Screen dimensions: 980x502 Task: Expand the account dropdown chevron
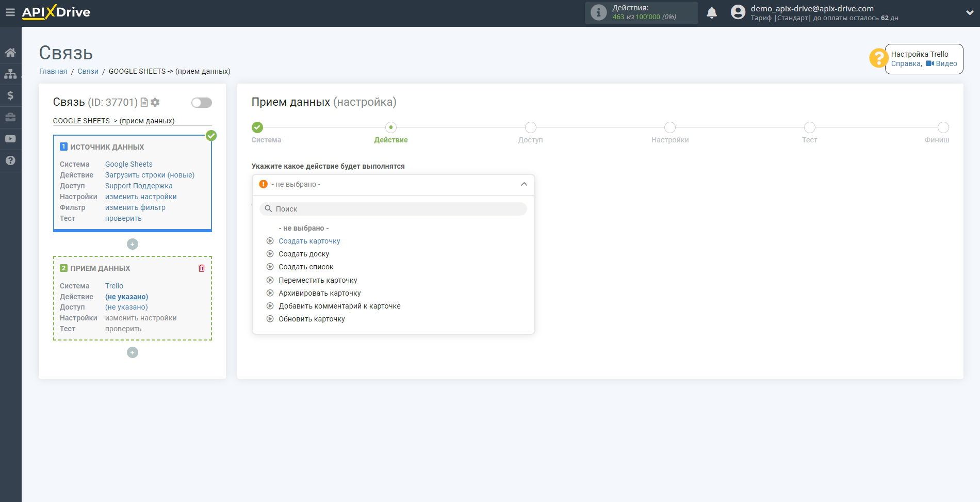click(x=970, y=13)
